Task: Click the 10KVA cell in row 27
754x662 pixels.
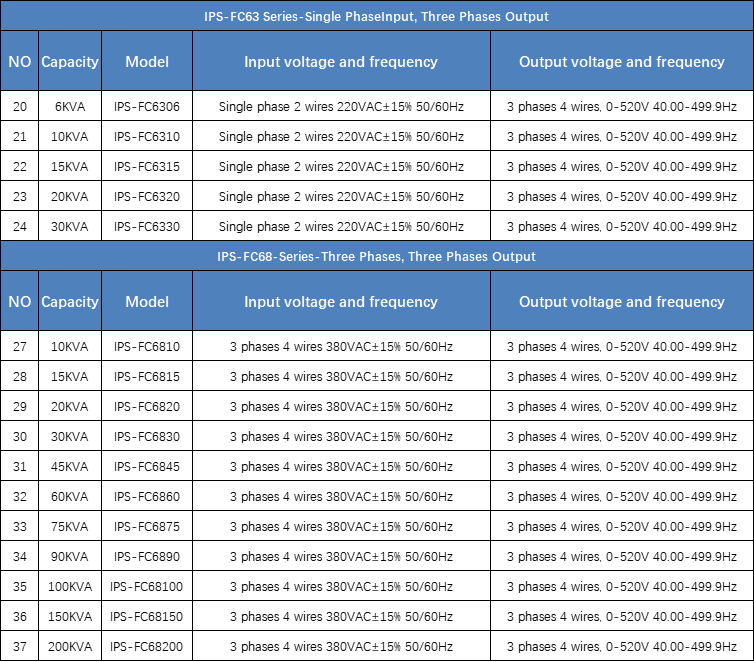Action: (x=70, y=346)
